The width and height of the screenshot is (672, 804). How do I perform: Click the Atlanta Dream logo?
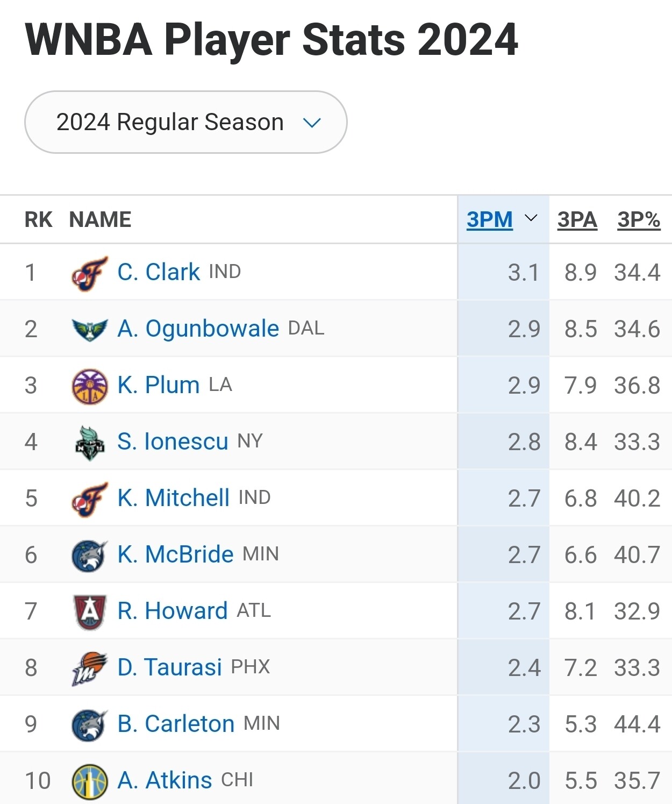coord(90,612)
